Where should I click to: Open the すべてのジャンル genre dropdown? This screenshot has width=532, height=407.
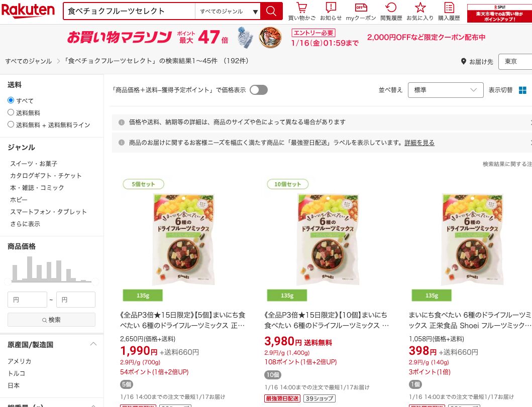point(228,12)
